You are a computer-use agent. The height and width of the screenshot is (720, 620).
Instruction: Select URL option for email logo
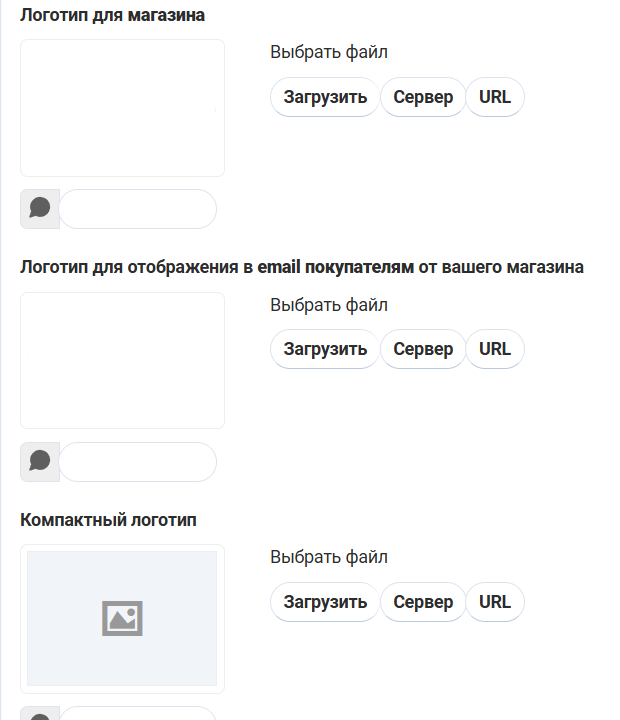[x=495, y=349]
